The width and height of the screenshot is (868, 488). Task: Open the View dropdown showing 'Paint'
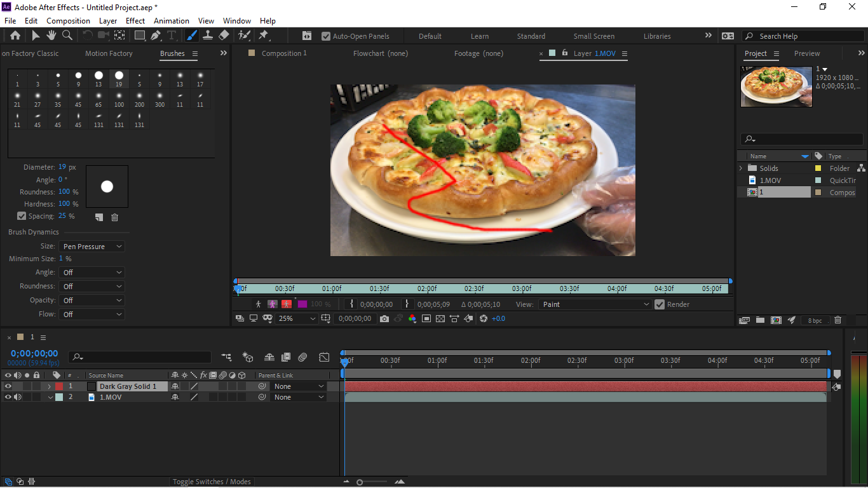coord(594,304)
